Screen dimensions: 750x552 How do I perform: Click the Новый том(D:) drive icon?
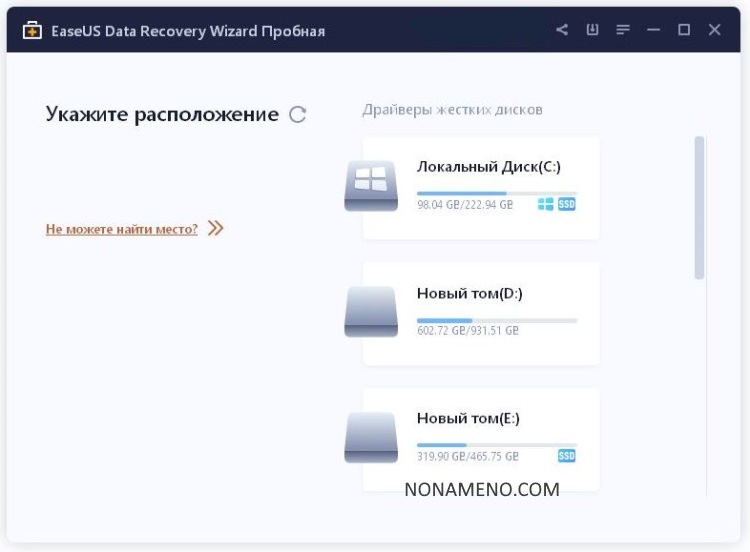pos(371,311)
